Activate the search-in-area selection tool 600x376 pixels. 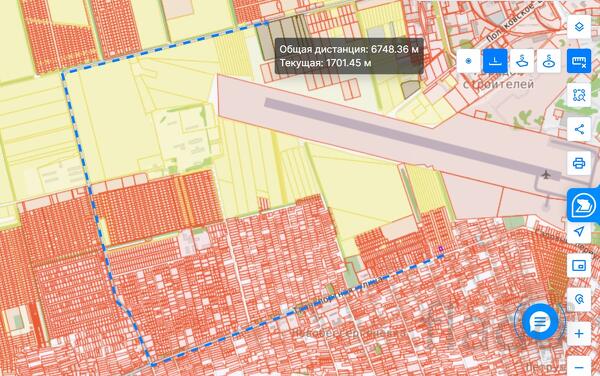pos(579,95)
